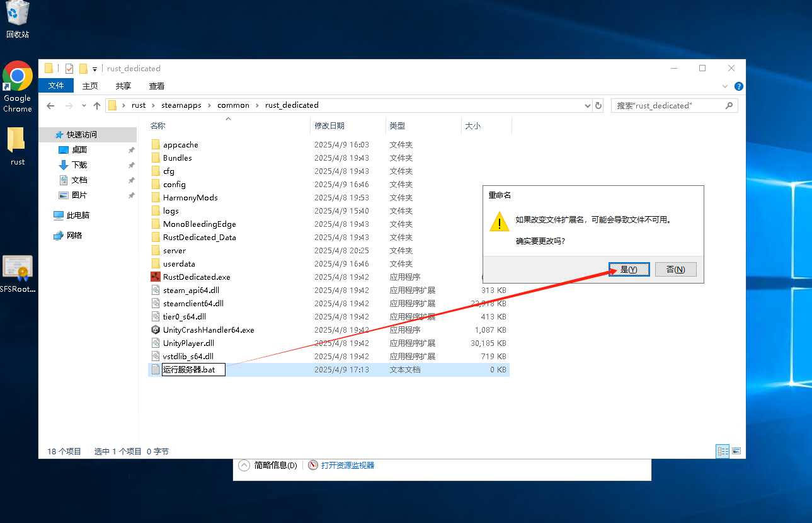
Task: Expand the ribbon with the chevron
Action: click(x=724, y=86)
